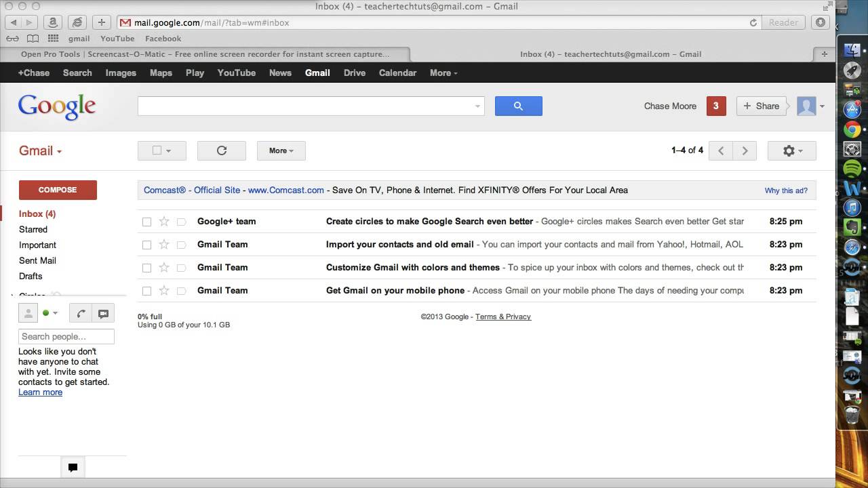Screen dimensions: 868x488
Task: Open the Terms & Privacy link
Action: (503, 317)
